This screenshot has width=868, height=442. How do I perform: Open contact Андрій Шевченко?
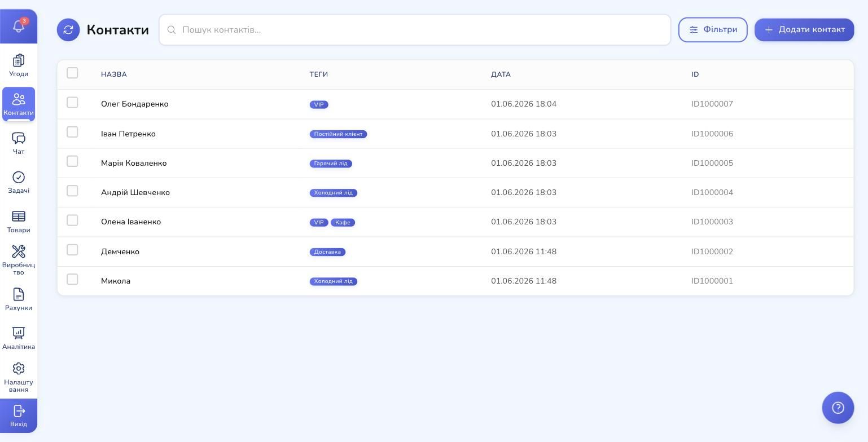click(135, 193)
